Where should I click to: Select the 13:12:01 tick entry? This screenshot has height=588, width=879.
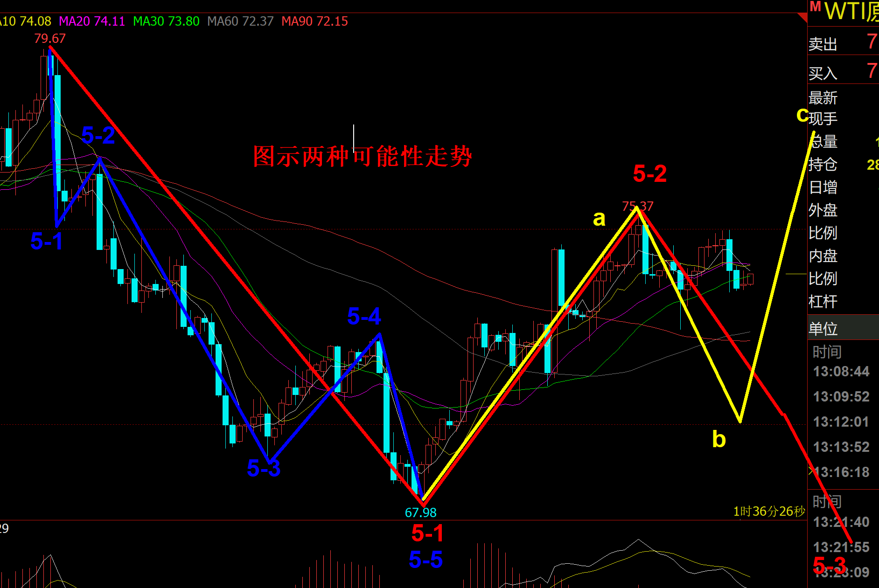(x=841, y=422)
